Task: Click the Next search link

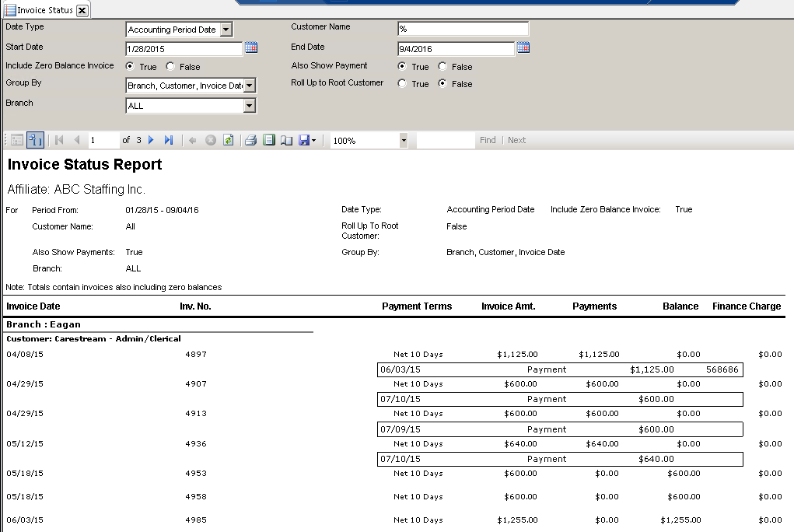Action: coord(516,140)
